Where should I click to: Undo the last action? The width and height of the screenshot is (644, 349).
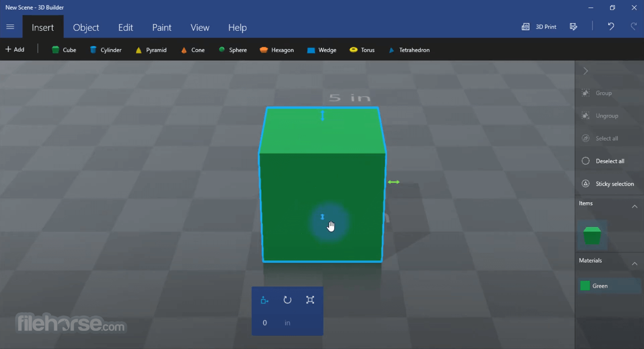tap(611, 26)
